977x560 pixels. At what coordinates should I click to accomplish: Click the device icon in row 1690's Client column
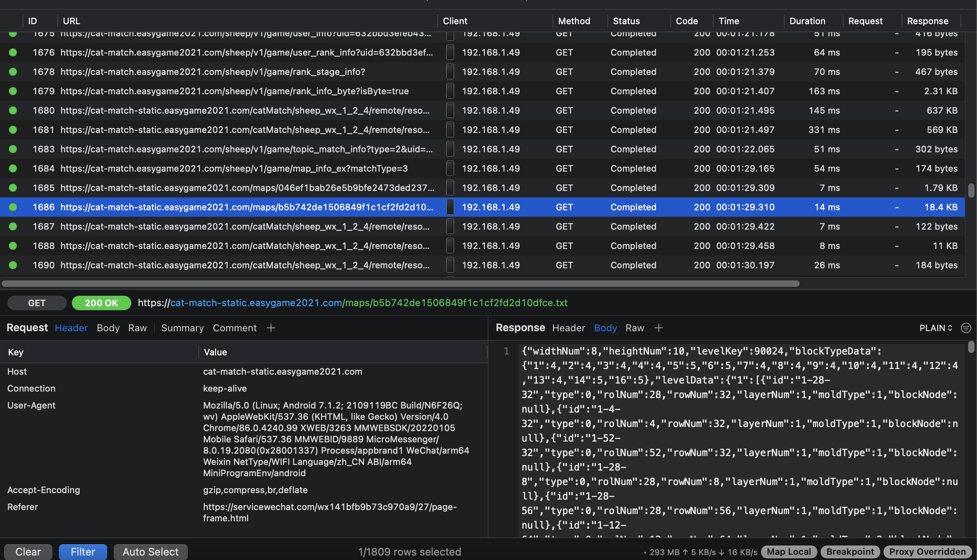[450, 265]
